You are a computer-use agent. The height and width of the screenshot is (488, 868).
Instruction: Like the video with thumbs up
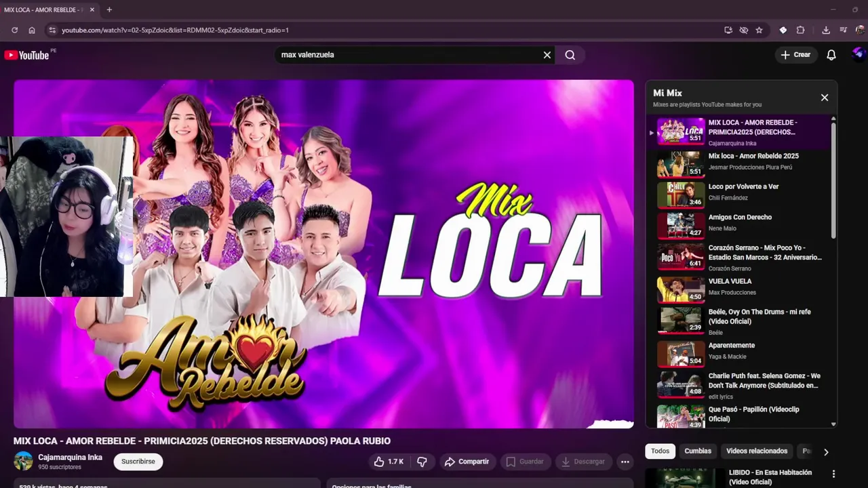pyautogui.click(x=389, y=462)
